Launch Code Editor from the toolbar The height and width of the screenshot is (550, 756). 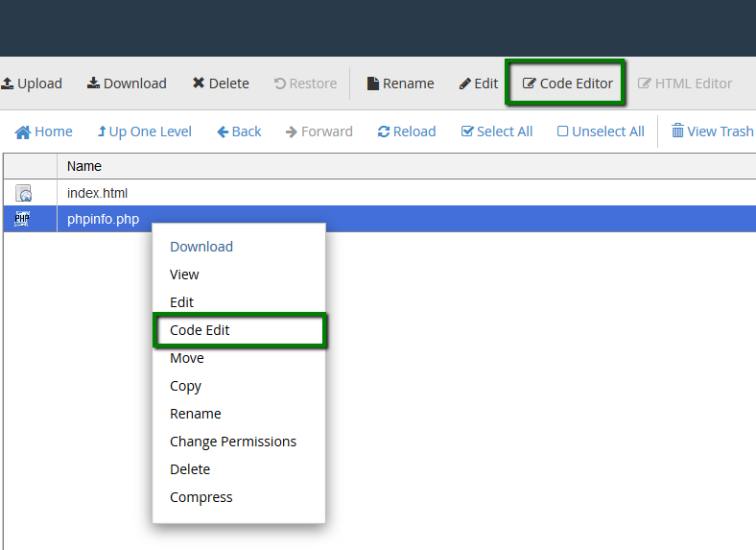pos(567,84)
